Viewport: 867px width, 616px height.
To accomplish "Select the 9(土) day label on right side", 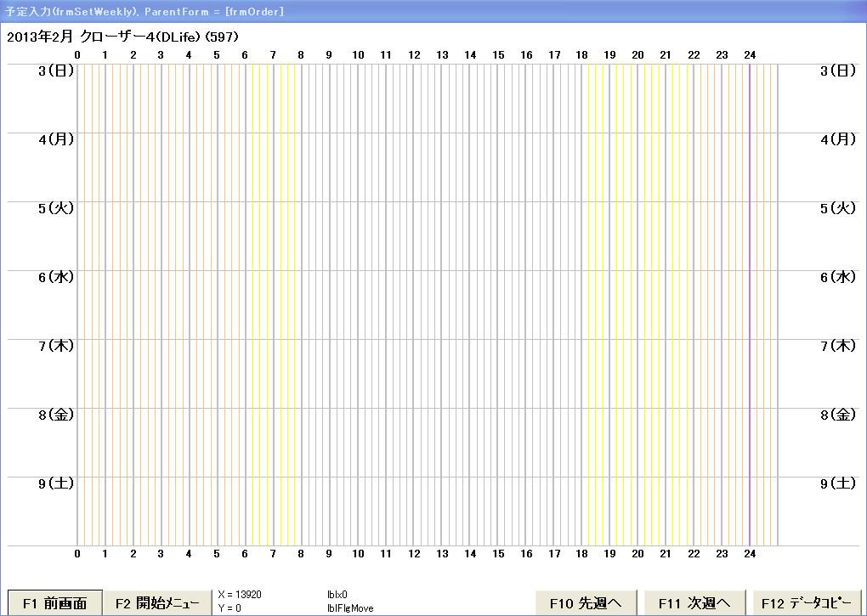I will 838,483.
